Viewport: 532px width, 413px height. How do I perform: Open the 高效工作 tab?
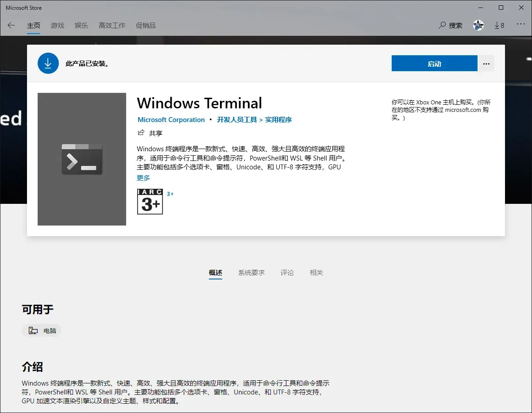pyautogui.click(x=112, y=25)
